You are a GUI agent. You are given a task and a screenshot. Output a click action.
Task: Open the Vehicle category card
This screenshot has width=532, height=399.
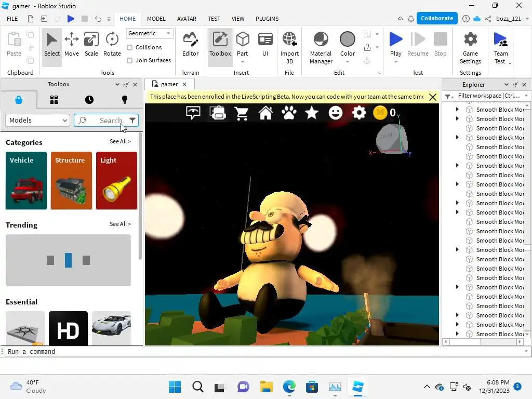(26, 180)
